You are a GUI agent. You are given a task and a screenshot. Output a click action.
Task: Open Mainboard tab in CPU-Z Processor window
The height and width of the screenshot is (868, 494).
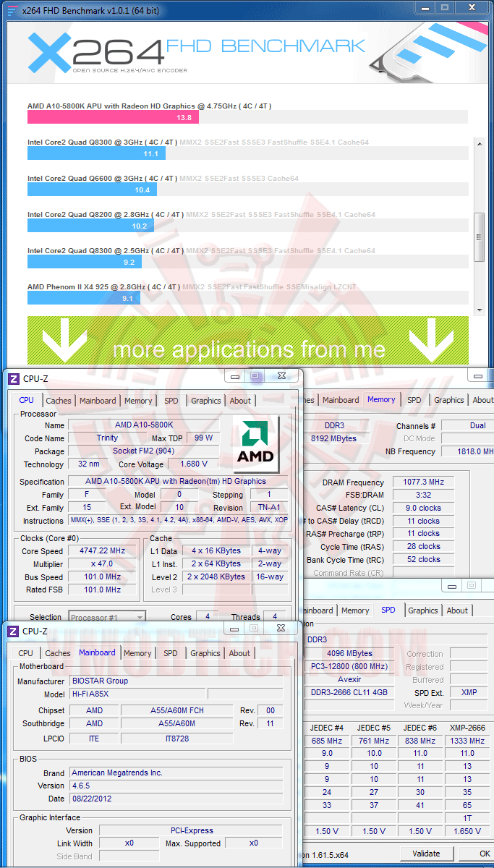click(x=98, y=401)
